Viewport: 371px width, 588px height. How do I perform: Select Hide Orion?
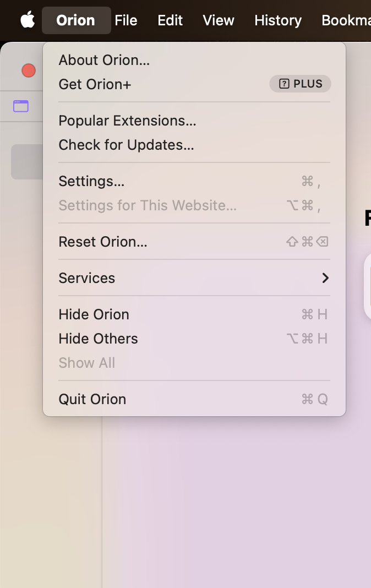click(x=94, y=314)
